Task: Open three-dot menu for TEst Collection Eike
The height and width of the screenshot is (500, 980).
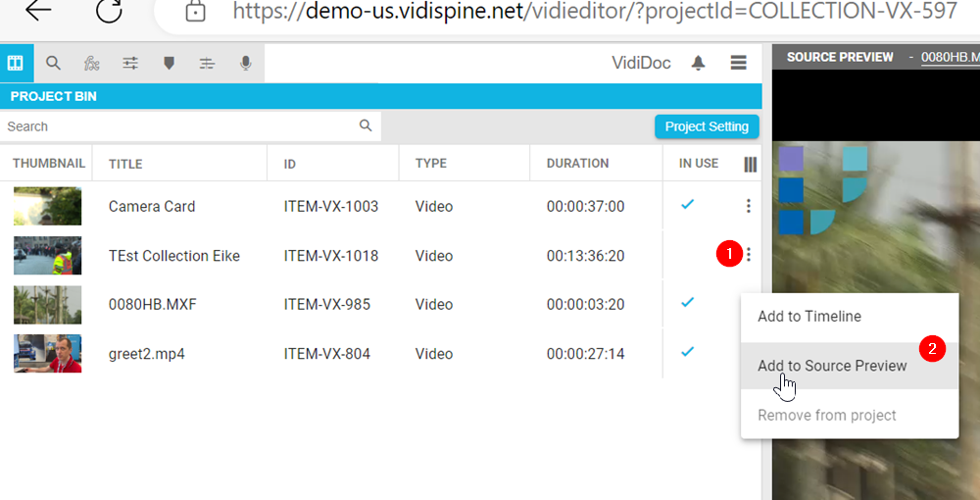Action: coord(749,255)
